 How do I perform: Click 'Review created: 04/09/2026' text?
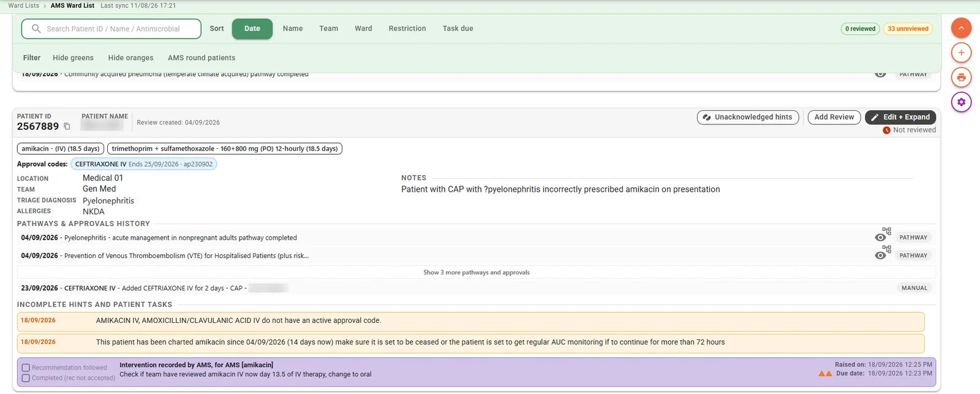(x=178, y=123)
